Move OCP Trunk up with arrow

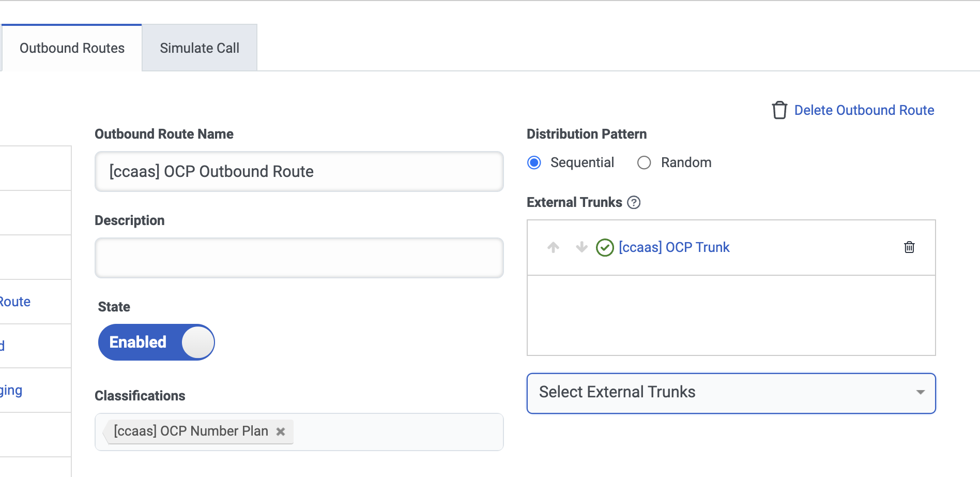[x=553, y=247]
